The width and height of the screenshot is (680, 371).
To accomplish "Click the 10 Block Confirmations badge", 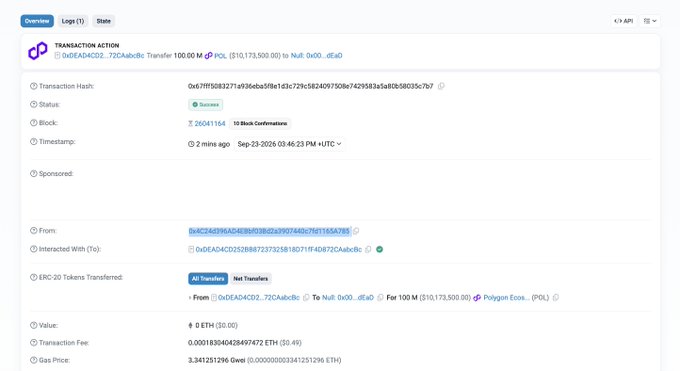I will tap(260, 124).
